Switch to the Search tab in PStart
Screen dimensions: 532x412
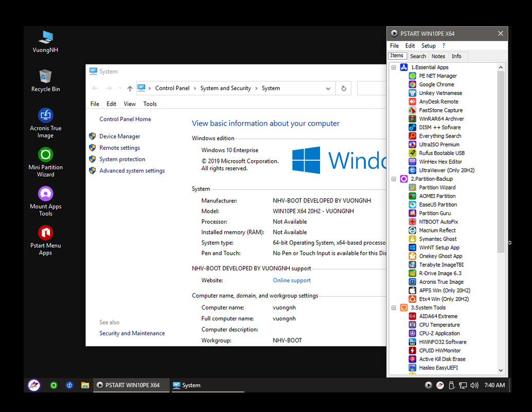click(x=418, y=56)
